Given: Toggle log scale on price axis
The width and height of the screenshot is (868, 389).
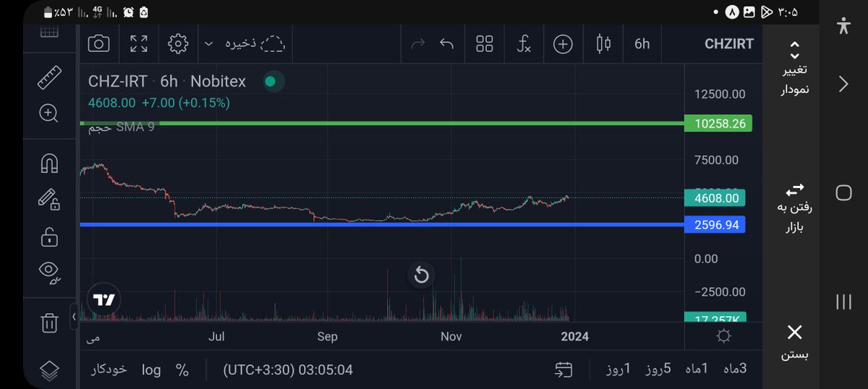Looking at the screenshot, I should 151,369.
